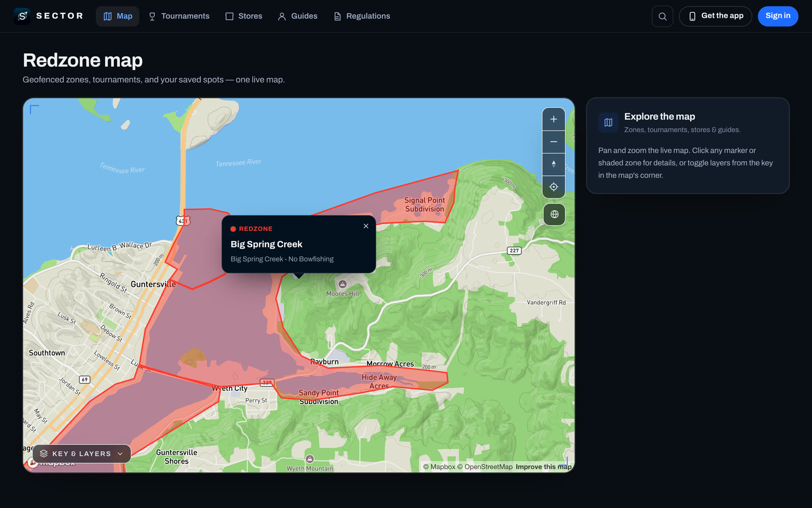Click the route 227 shield near Vandergriff
The image size is (812, 508).
(514, 250)
